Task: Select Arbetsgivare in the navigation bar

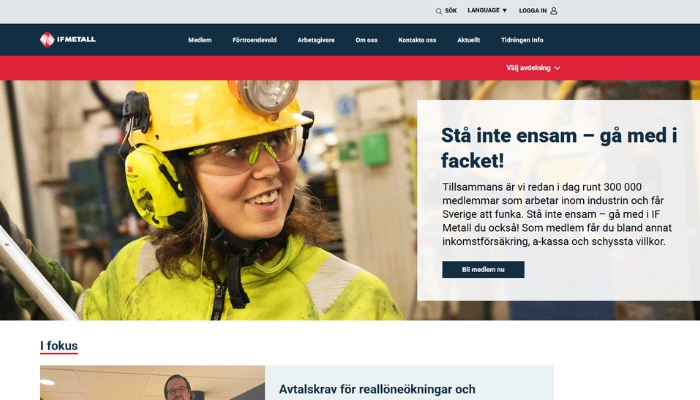Action: 316,40
